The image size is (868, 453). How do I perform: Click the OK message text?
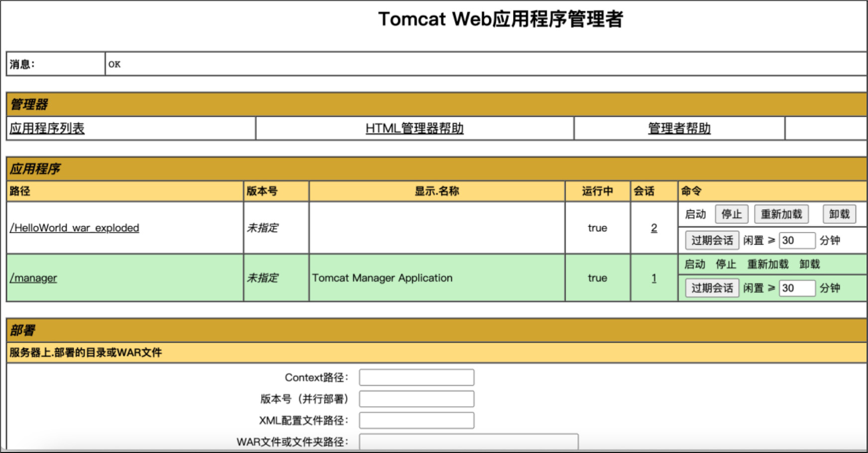(114, 64)
